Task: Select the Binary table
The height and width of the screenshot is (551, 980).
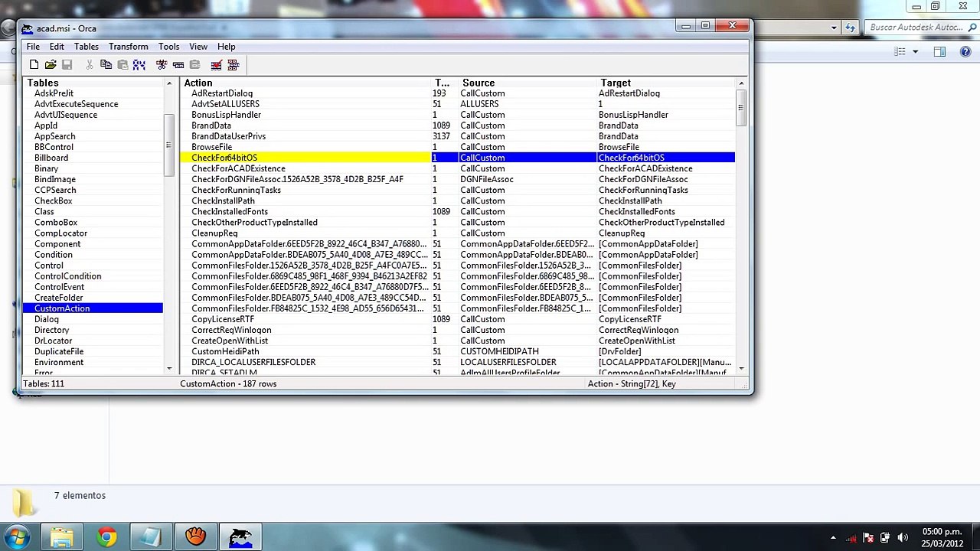Action: [x=46, y=168]
